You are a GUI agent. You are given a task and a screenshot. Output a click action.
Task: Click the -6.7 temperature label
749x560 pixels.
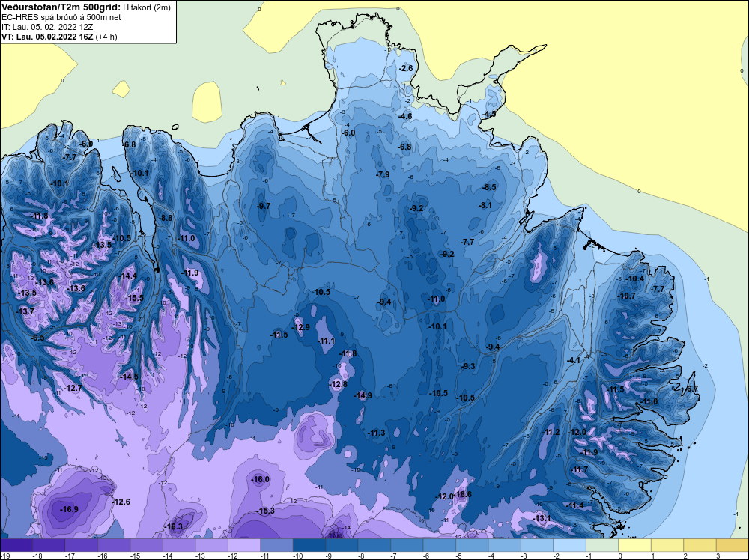[691, 389]
